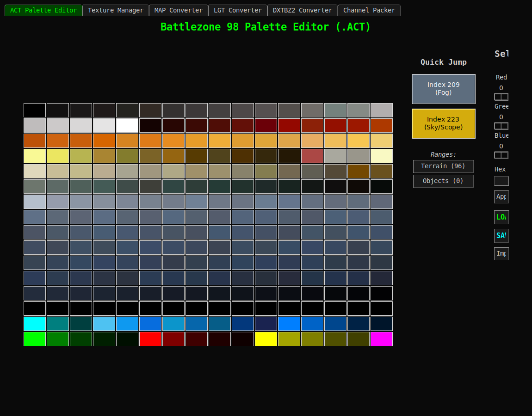
Task: Select the bright green swatch in bottom row
Action: tap(35, 339)
